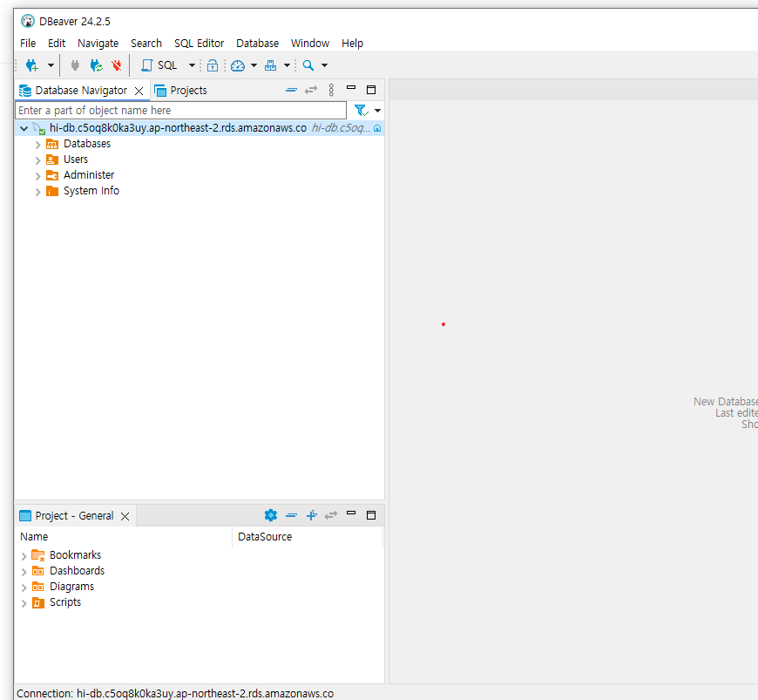The width and height of the screenshot is (758, 700).
Task: Click the transaction lock icon in toolbar
Action: 213,65
